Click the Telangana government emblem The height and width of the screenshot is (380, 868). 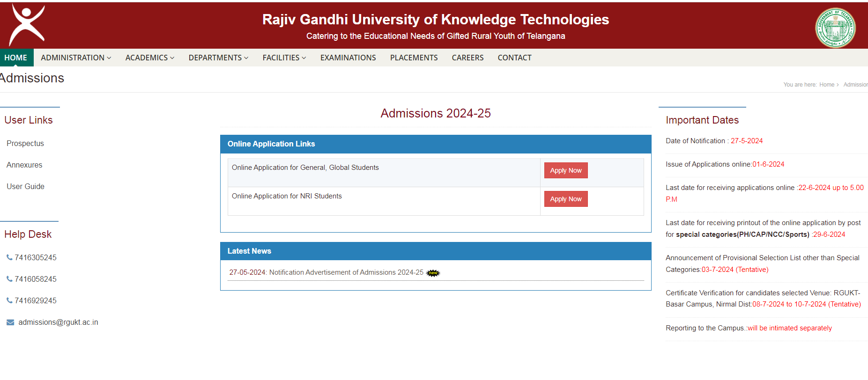835,28
